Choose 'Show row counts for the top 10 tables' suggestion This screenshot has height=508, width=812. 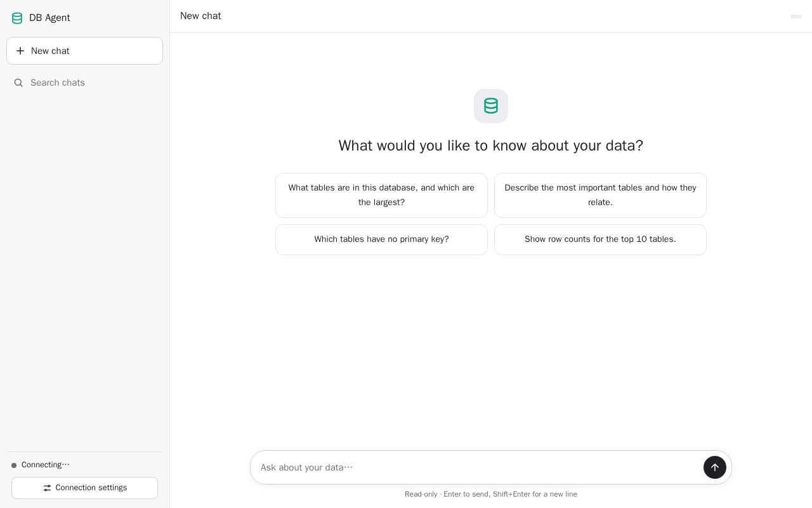pyautogui.click(x=600, y=239)
